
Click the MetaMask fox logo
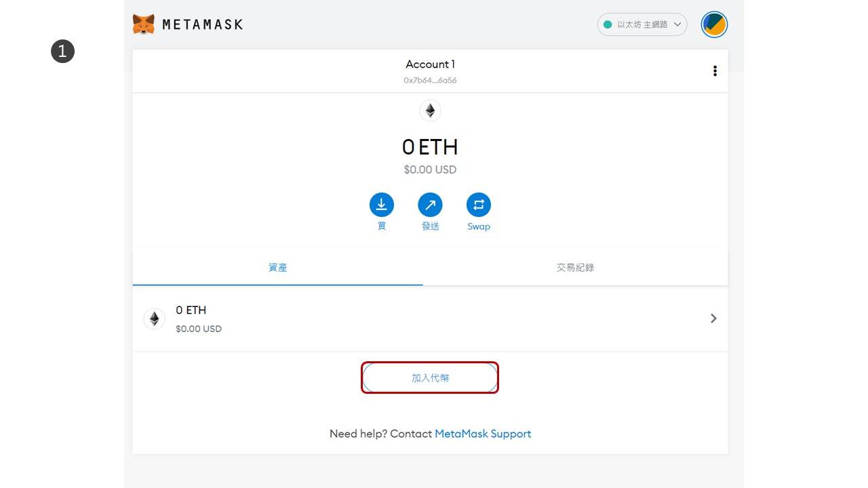[143, 24]
